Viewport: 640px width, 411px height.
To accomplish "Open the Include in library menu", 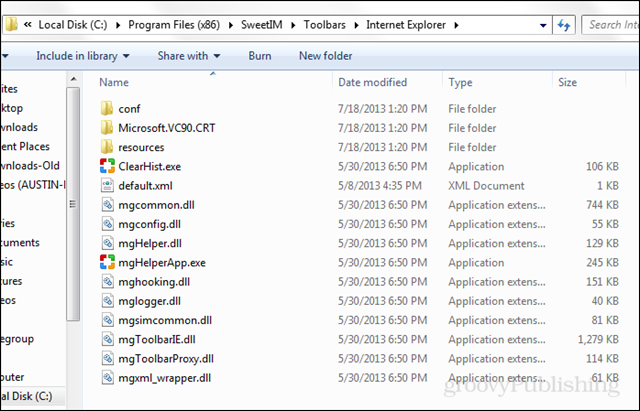I will 83,56.
